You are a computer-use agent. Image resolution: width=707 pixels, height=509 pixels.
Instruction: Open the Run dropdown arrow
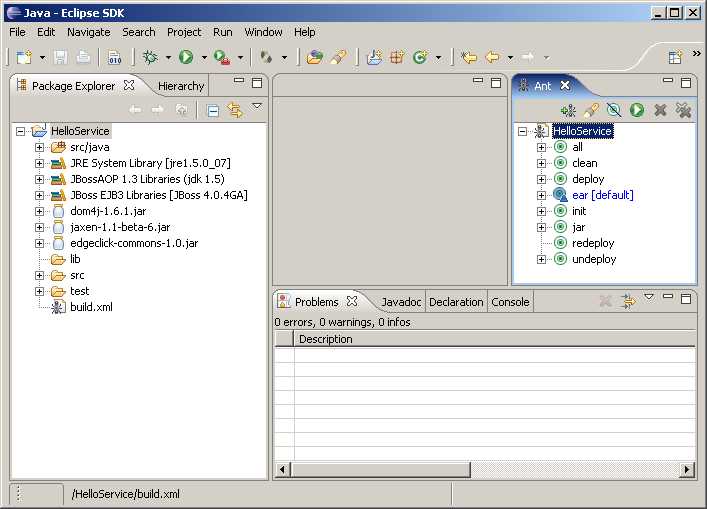point(204,58)
